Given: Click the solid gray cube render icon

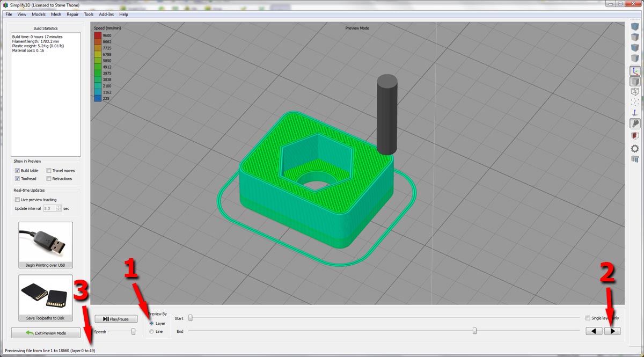Looking at the screenshot, I should point(635,82).
